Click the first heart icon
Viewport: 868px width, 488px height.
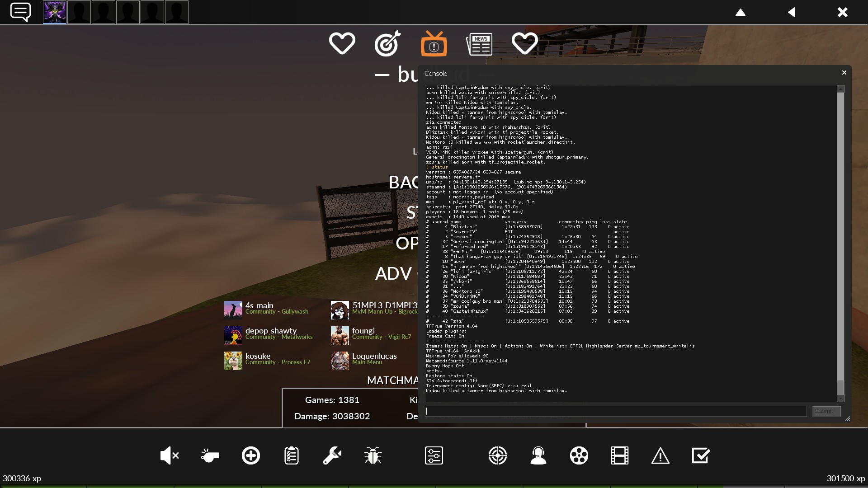pos(342,44)
